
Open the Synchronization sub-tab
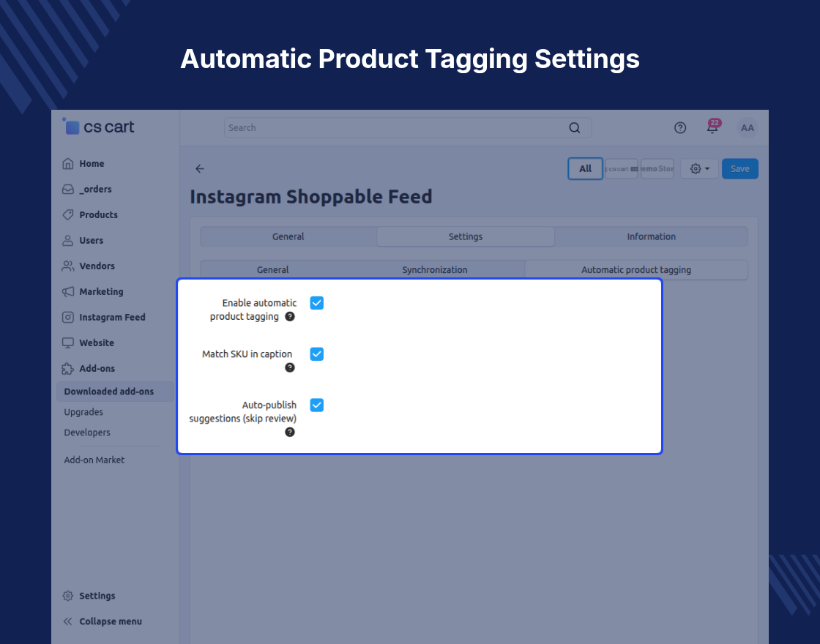(435, 270)
